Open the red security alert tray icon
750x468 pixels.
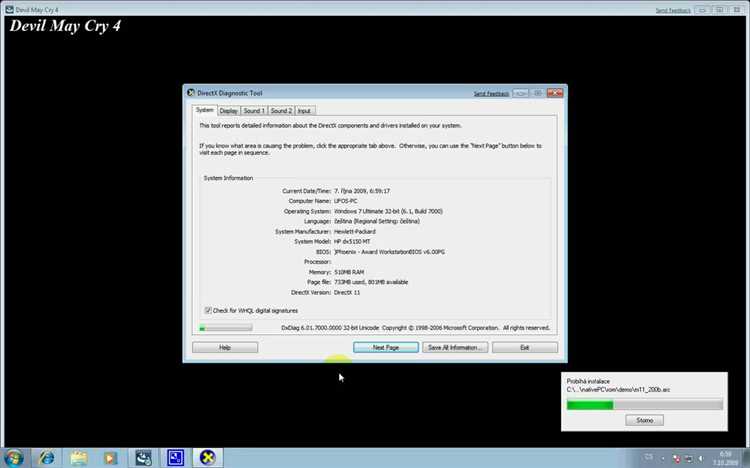coord(676,458)
